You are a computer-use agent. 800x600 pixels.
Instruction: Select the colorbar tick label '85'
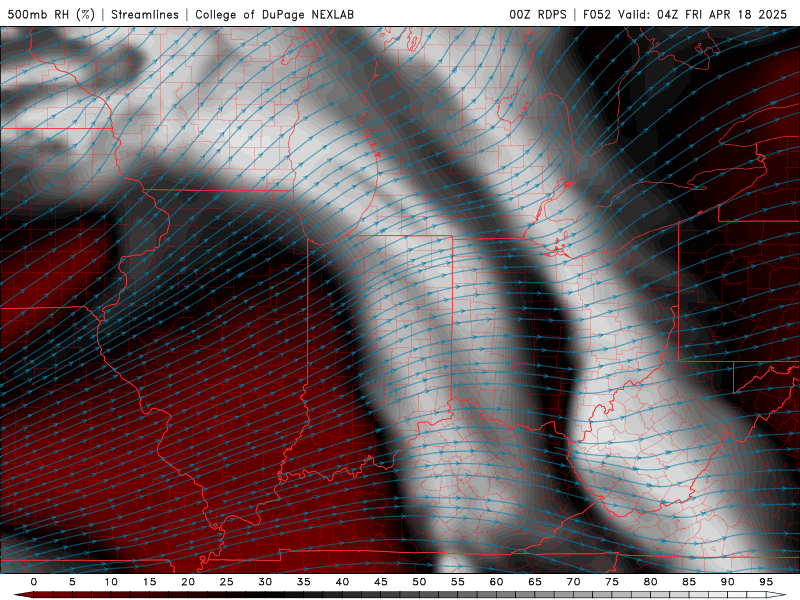(x=689, y=582)
